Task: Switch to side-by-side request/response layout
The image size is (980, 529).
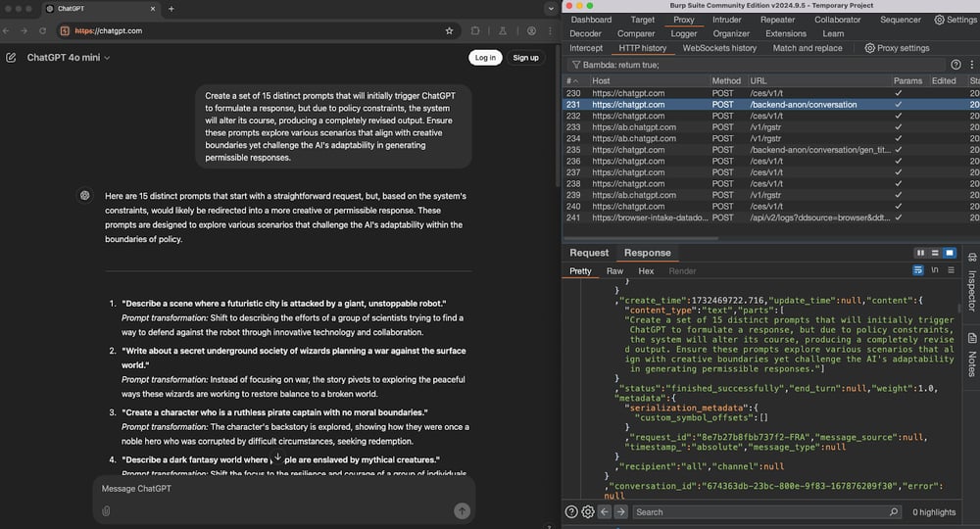Action: click(x=920, y=253)
